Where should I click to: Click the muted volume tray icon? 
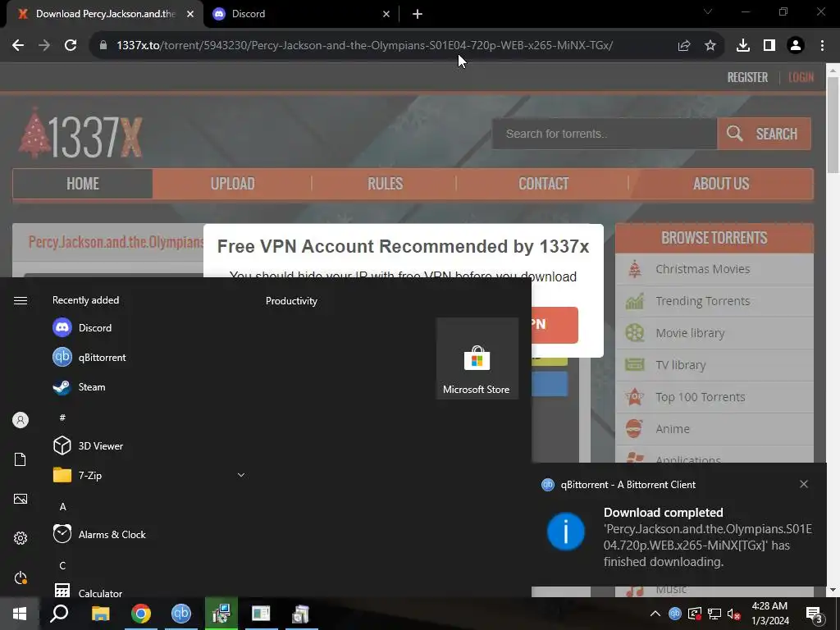(x=733, y=614)
